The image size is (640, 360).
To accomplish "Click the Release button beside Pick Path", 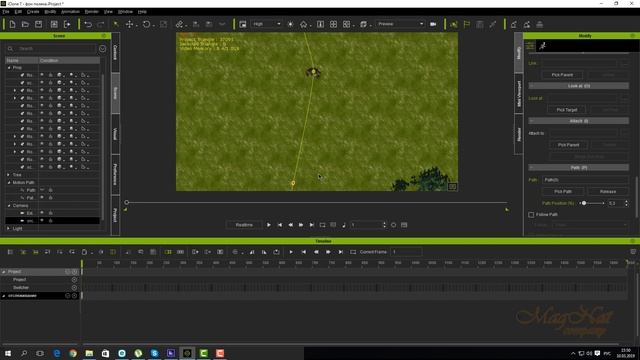I will tap(608, 191).
